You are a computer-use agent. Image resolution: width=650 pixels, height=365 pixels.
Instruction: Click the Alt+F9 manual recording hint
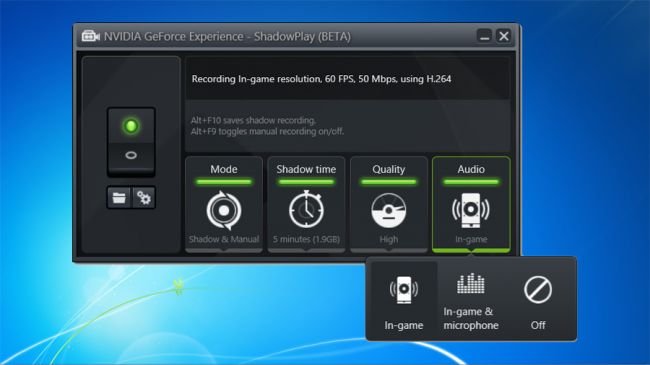[267, 131]
